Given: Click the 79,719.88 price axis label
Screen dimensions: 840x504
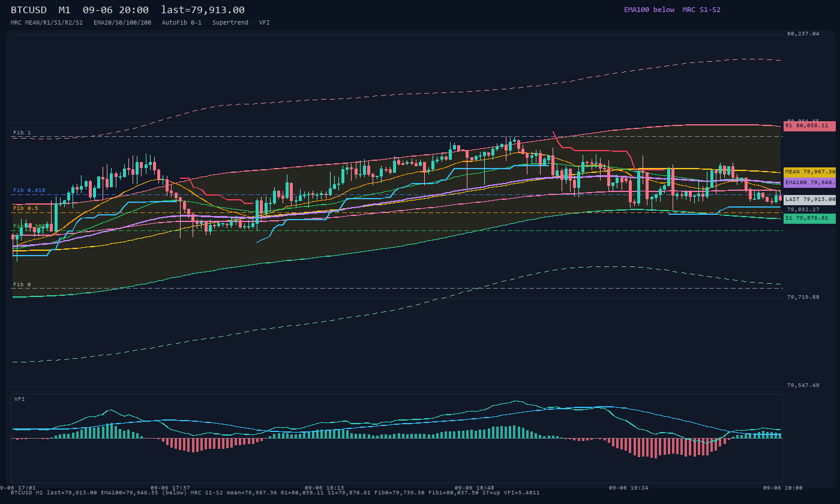Looking at the screenshot, I should 803,297.
